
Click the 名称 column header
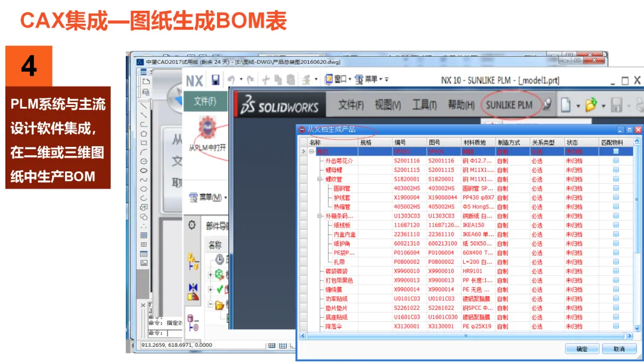click(333, 142)
